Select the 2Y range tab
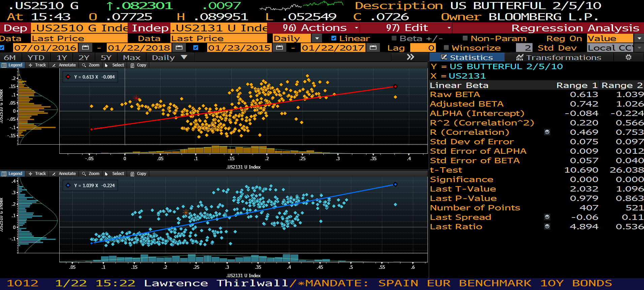Viewport: 644px width, 290px height. (84, 57)
